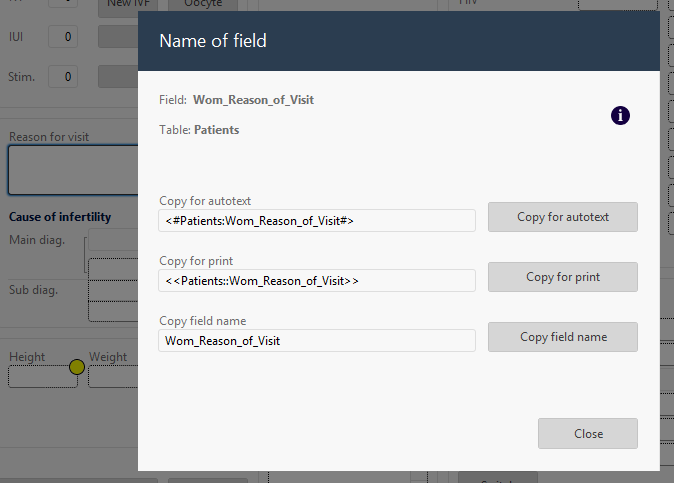Click the Sub diag. list box
The height and width of the screenshot is (483, 674).
(x=113, y=290)
